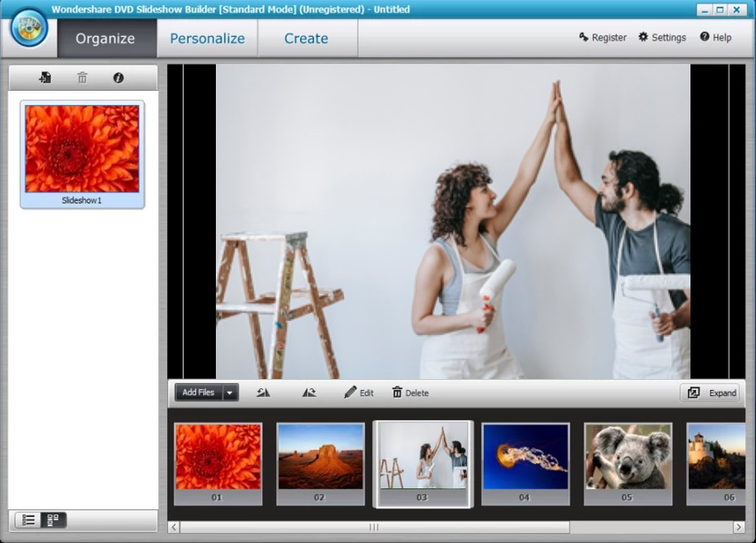Switch slideshow list to list view
This screenshot has width=756, height=543.
pos(29,519)
